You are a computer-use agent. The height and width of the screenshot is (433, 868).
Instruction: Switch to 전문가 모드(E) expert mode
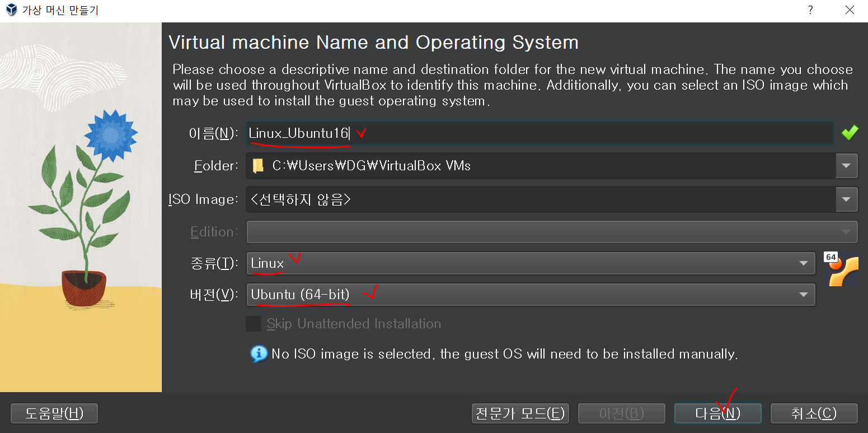point(520,414)
